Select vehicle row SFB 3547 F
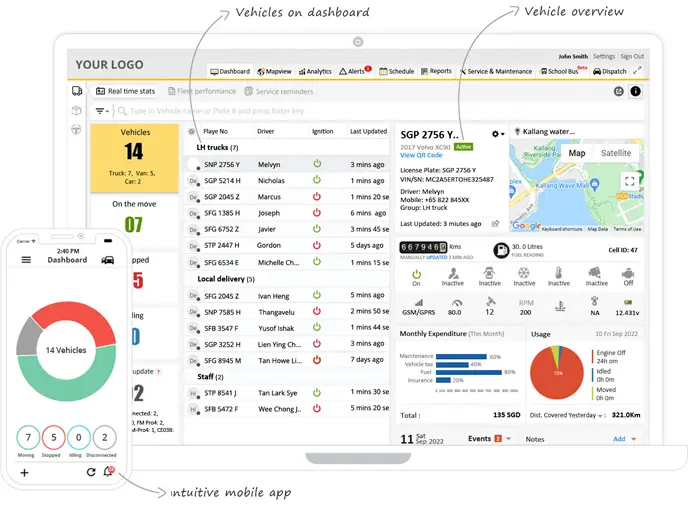 coord(287,328)
